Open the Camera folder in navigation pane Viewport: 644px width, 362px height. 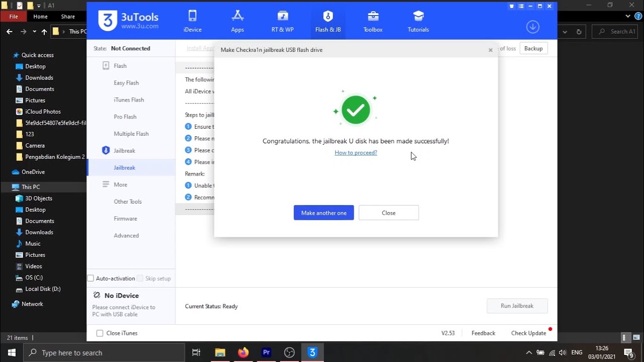[x=35, y=146]
